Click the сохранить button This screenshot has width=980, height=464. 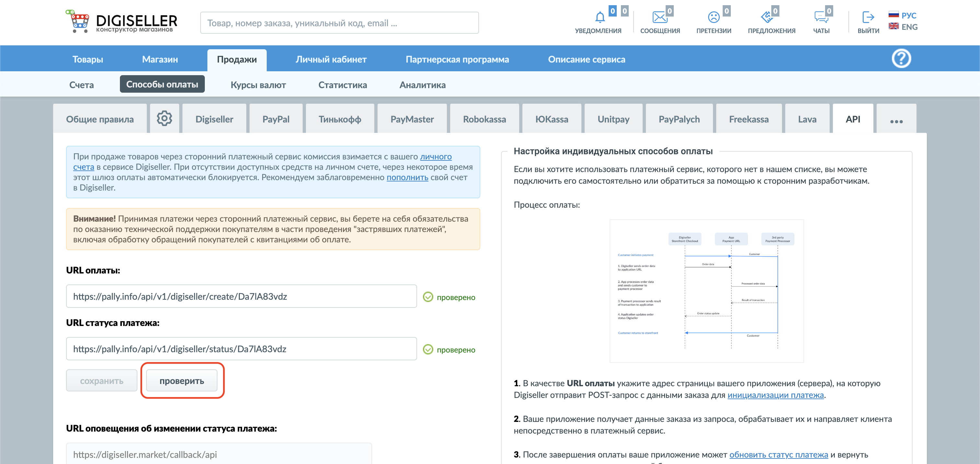tap(101, 380)
